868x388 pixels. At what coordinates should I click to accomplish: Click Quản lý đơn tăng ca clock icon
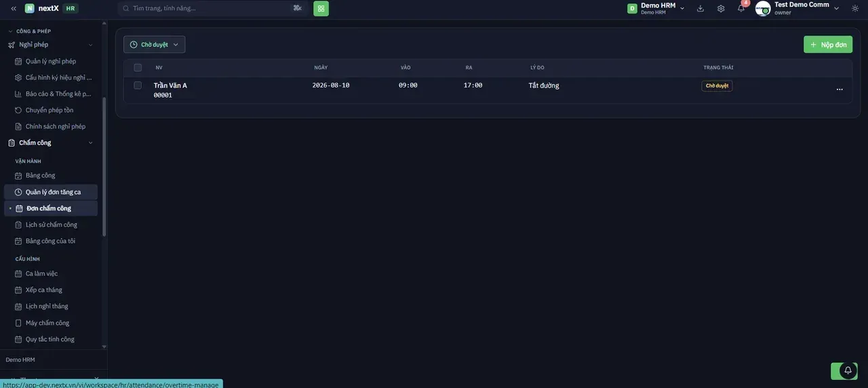(18, 192)
